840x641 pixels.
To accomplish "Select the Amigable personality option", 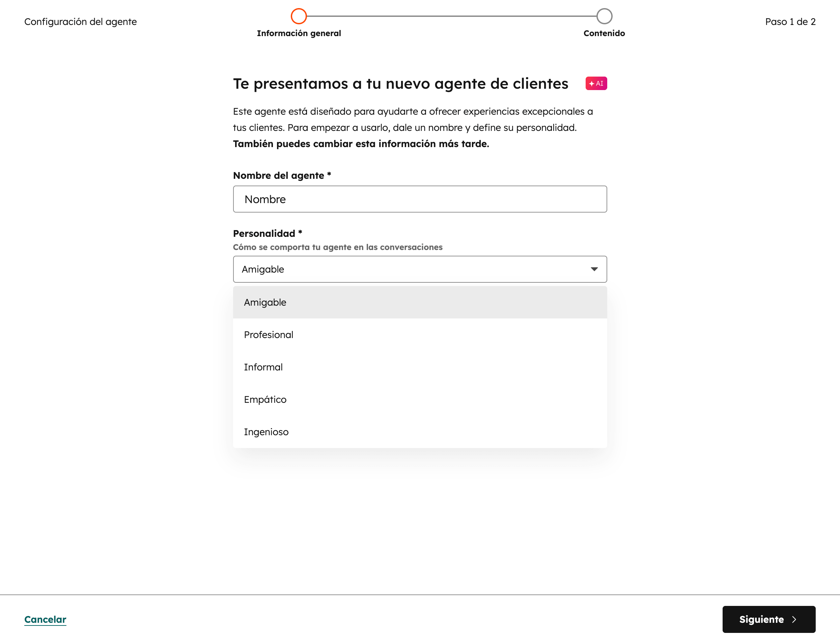I will click(x=265, y=302).
